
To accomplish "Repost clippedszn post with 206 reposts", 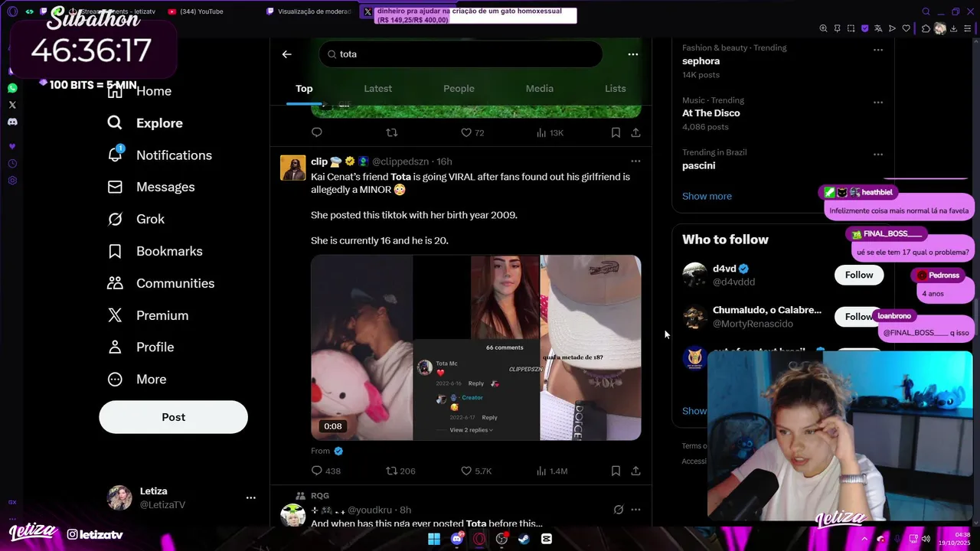I will pos(400,471).
